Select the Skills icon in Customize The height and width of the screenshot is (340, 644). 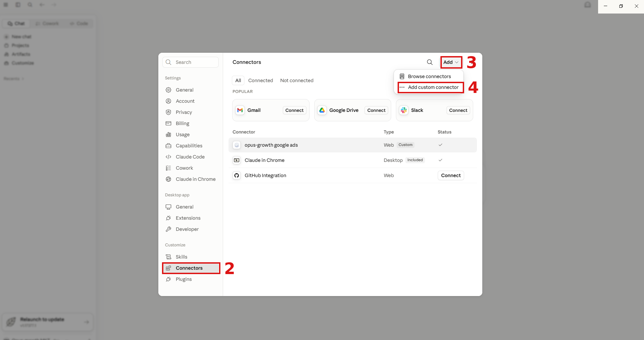(x=168, y=257)
